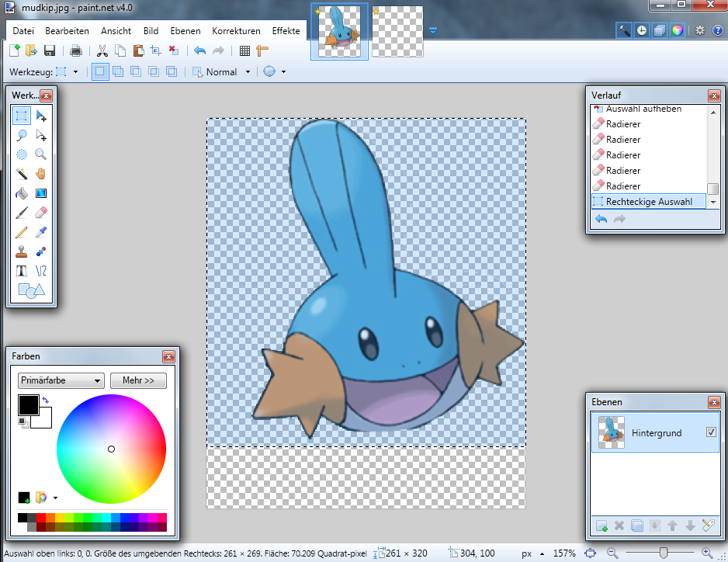Select the Pencil tool

coord(22,232)
